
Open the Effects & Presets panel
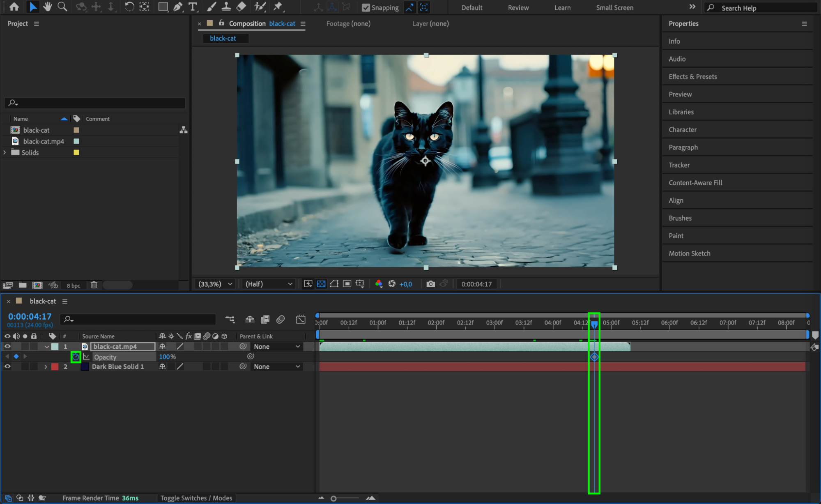pyautogui.click(x=692, y=76)
